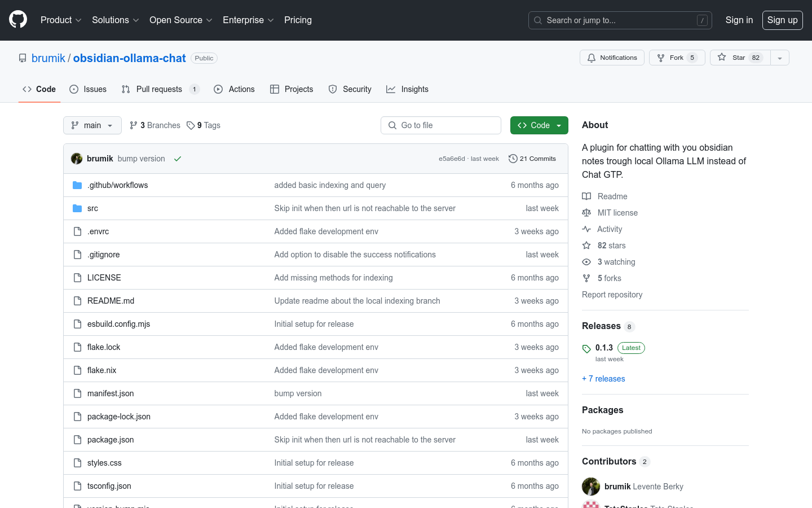Open the star lists dropdown arrow
The height and width of the screenshot is (508, 812).
coord(780,58)
